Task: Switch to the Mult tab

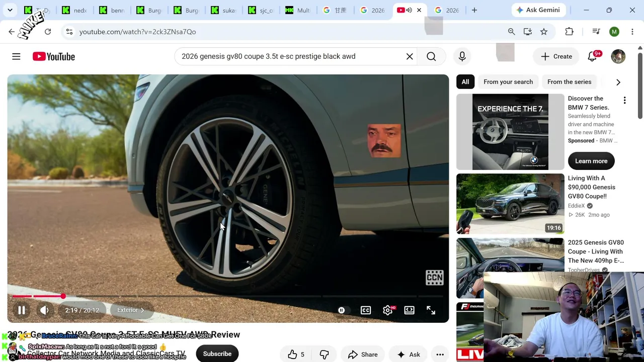Action: (298, 10)
